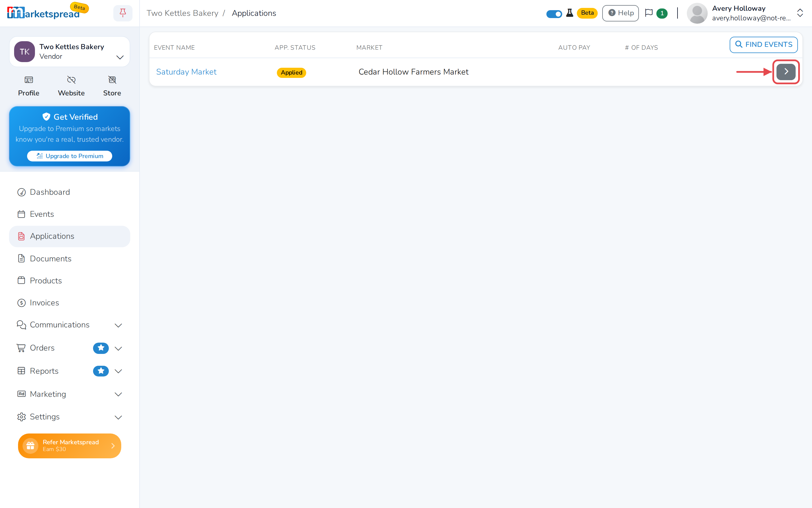Open the Profile shortcut icon
Viewport: 812px width, 508px height.
[x=28, y=80]
